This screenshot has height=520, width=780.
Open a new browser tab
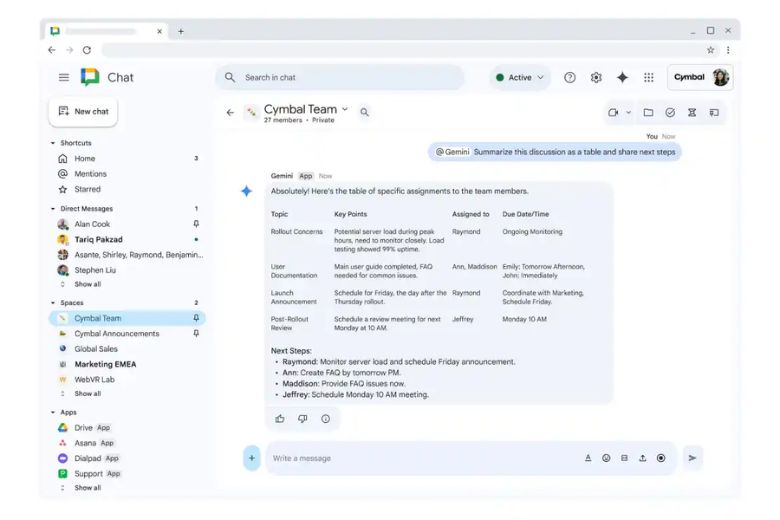point(181,31)
